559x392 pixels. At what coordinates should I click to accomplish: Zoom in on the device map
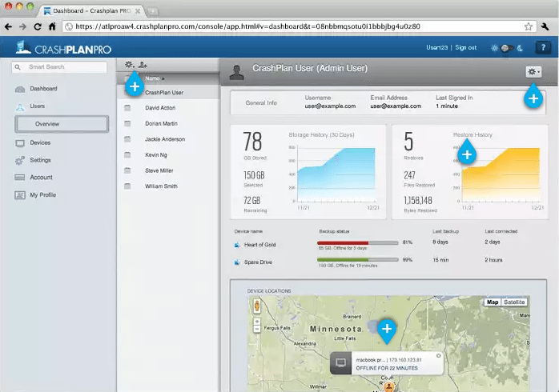tap(257, 322)
